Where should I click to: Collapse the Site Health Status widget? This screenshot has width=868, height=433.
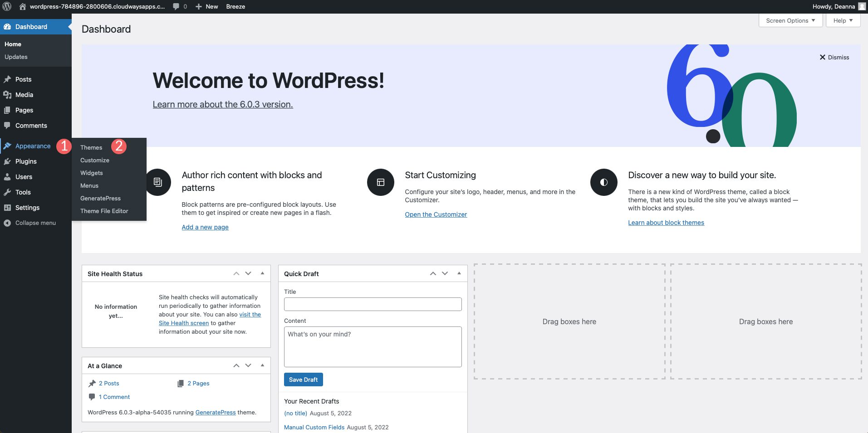pyautogui.click(x=262, y=273)
